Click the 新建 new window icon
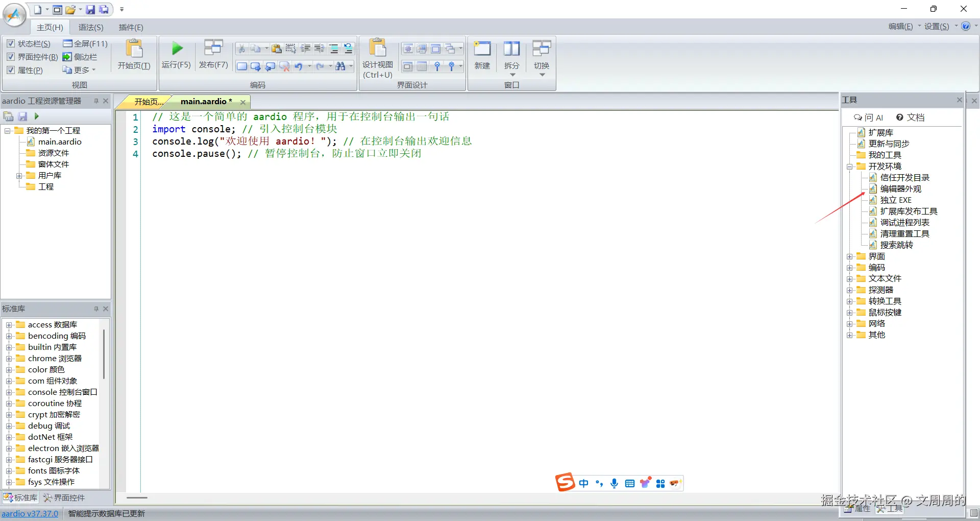The width and height of the screenshot is (980, 521). click(482, 49)
